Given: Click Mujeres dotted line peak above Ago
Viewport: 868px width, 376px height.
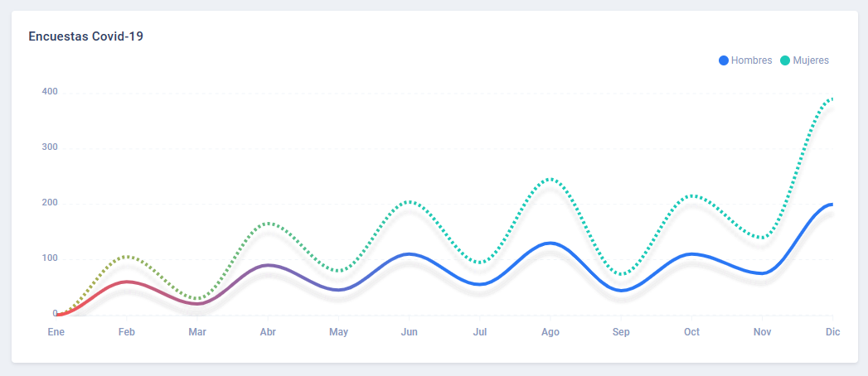Looking at the screenshot, I should [x=550, y=179].
